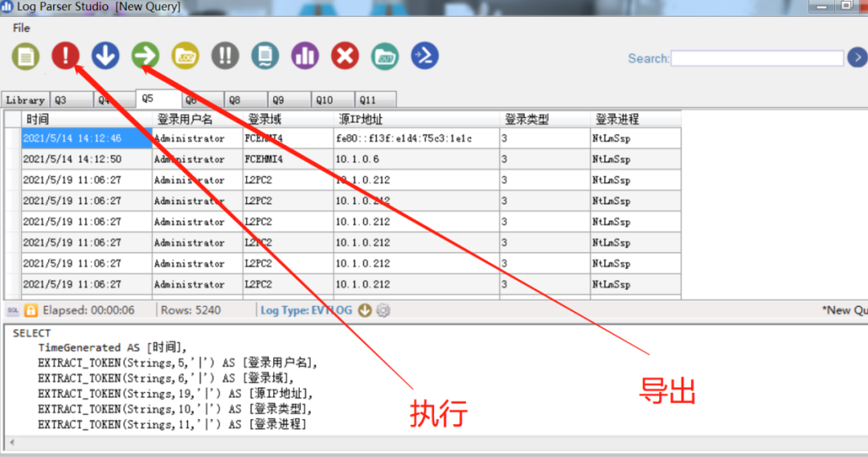Click the purple bar chart icon
Screen dimensions: 868x457
click(x=305, y=55)
